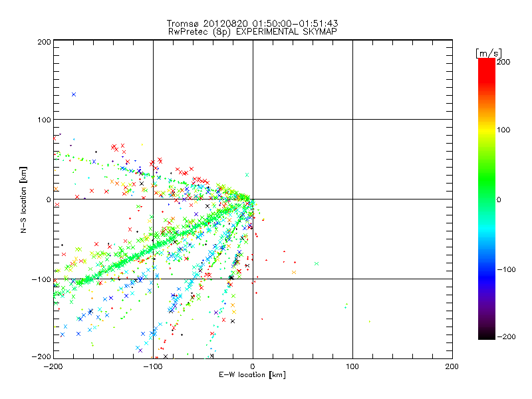
Task: Click the 'N-S location [km]' axis label
Action: [x=23, y=200]
